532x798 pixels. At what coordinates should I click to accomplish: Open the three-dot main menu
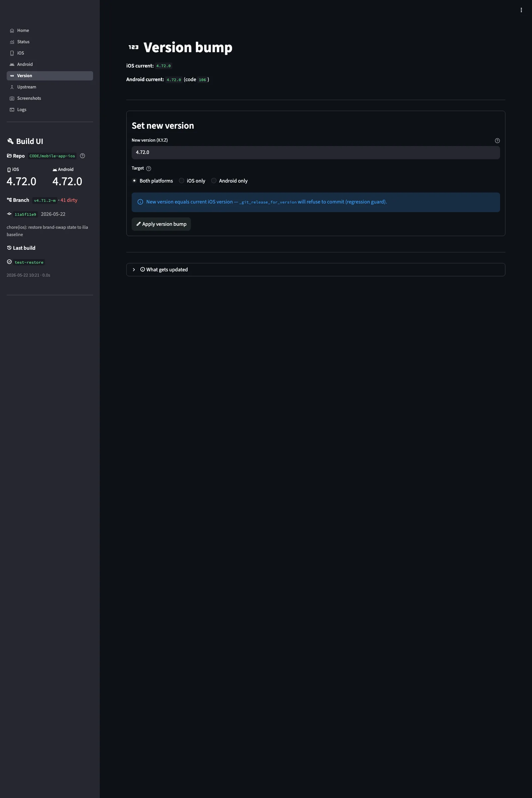click(521, 10)
